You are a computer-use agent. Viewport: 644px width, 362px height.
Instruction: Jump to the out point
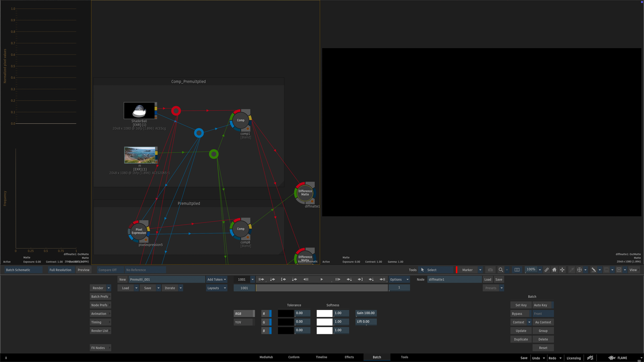(360, 279)
